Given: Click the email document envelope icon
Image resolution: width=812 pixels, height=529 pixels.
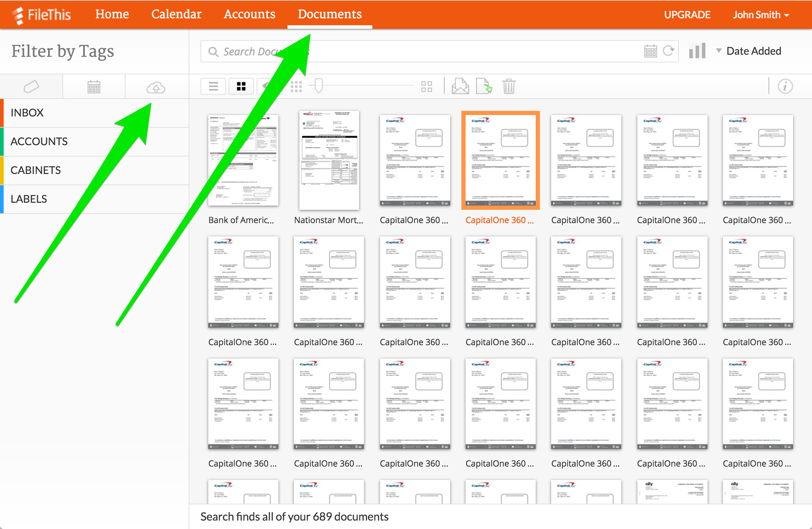Looking at the screenshot, I should (x=460, y=86).
